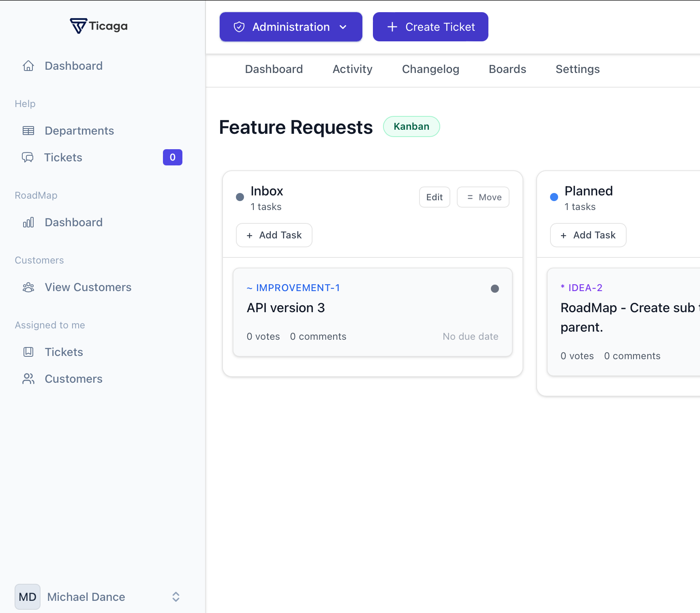
Task: Click the home icon beside Dashboard
Action: coord(28,66)
